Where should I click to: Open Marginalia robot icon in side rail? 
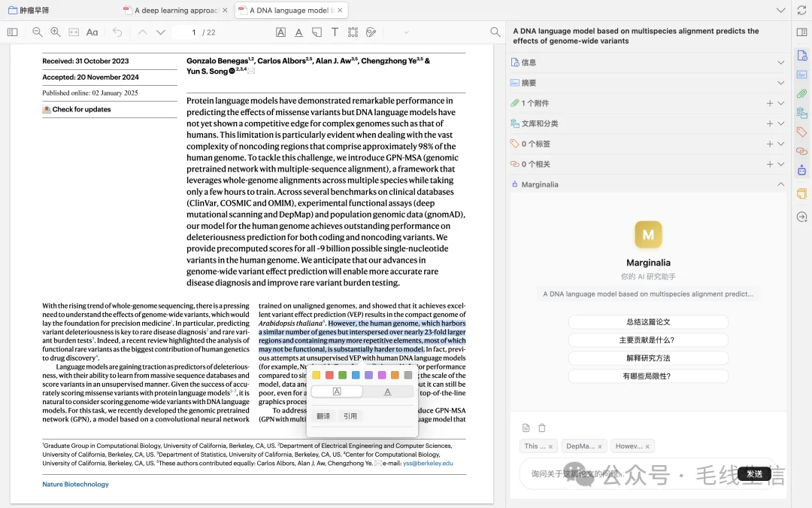coord(801,169)
